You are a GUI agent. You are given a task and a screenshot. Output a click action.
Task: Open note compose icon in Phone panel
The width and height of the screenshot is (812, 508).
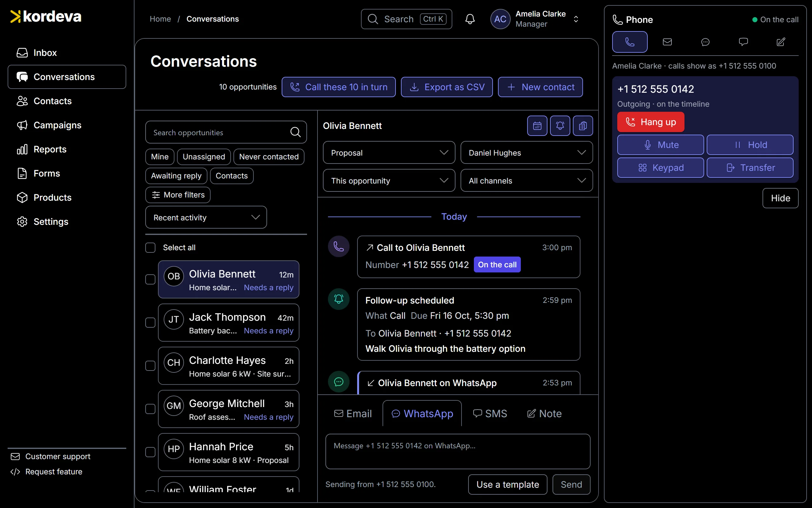coord(781,42)
